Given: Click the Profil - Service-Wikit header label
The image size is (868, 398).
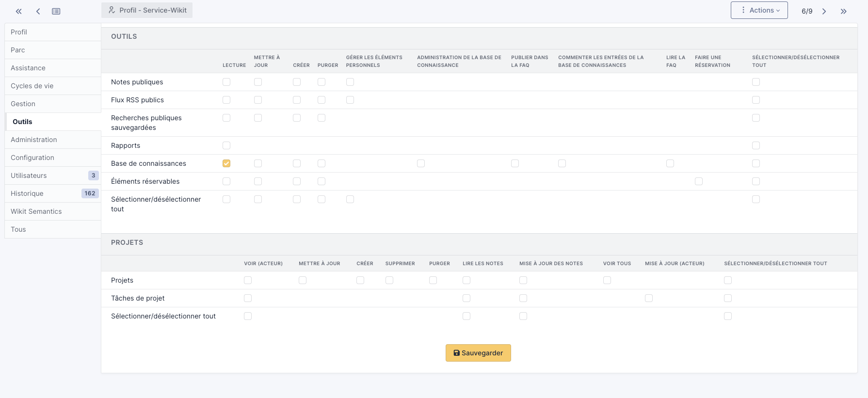Looking at the screenshot, I should [153, 10].
